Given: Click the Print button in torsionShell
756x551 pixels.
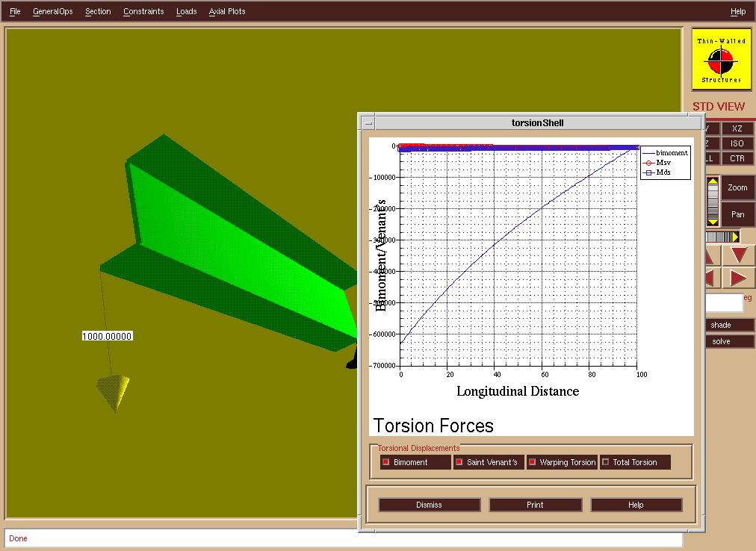Looking at the screenshot, I should pyautogui.click(x=535, y=505).
